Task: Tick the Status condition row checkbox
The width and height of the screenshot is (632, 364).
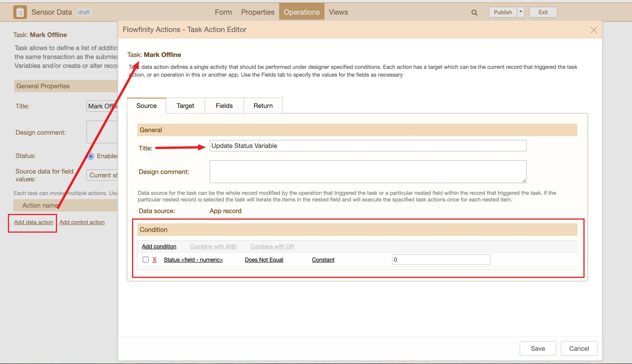Action: pos(145,260)
